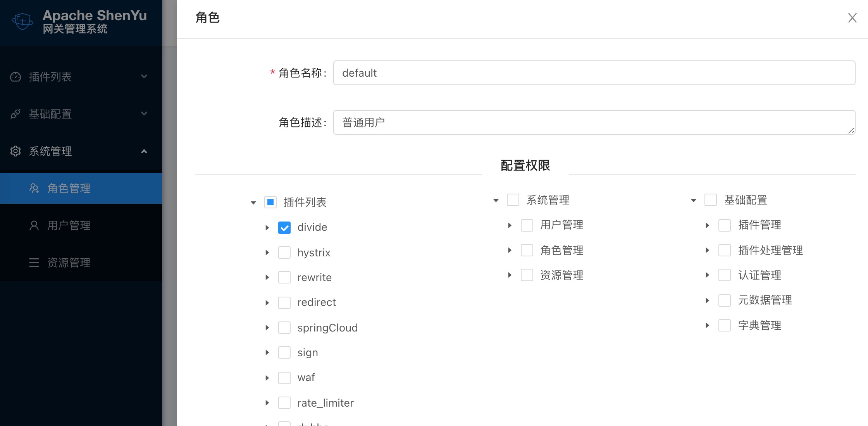Click the list icon beside 资源管理
This screenshot has width=868, height=426.
point(34,263)
